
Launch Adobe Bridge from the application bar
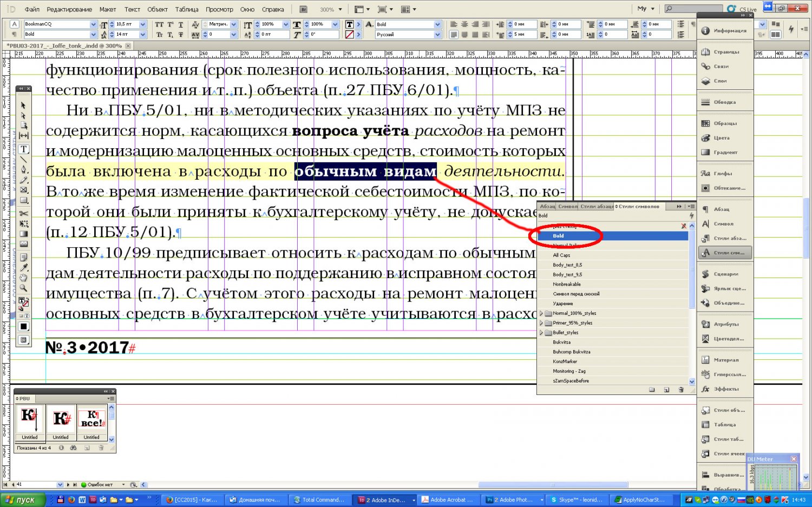click(x=303, y=9)
